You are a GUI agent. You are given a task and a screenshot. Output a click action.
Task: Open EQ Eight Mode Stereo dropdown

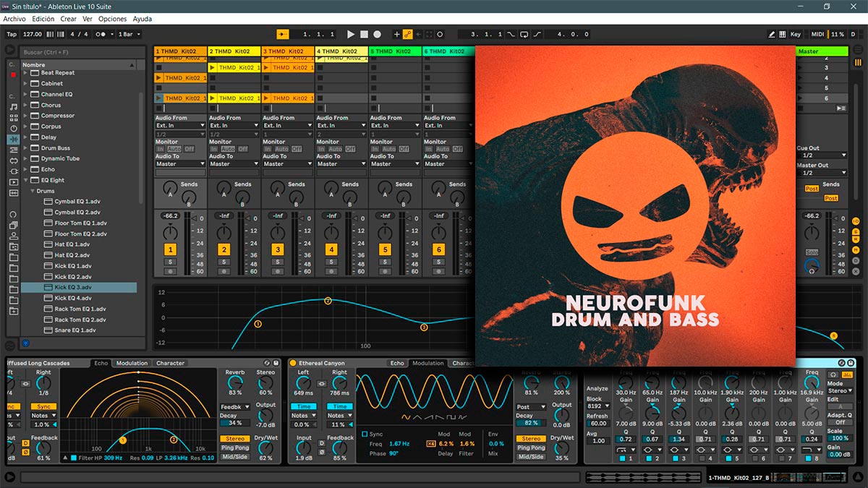pyautogui.click(x=840, y=391)
